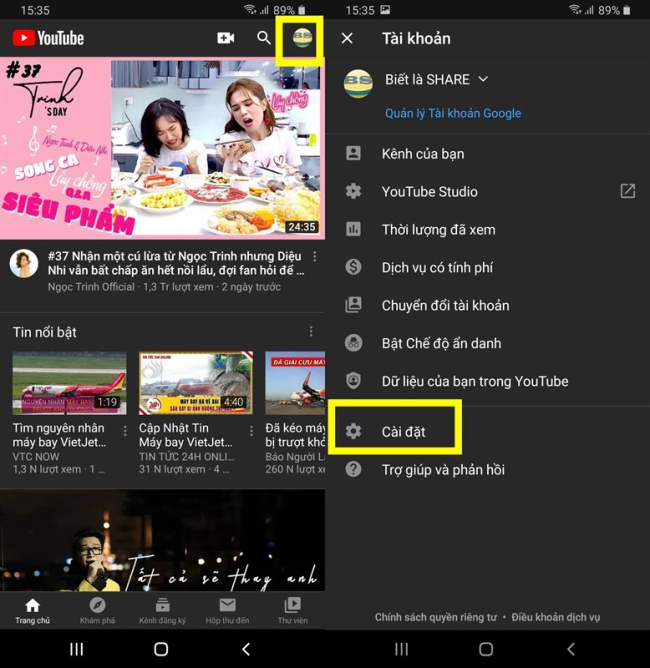Tap the YouTube Studio gear icon
The width and height of the screenshot is (650, 668).
[353, 191]
